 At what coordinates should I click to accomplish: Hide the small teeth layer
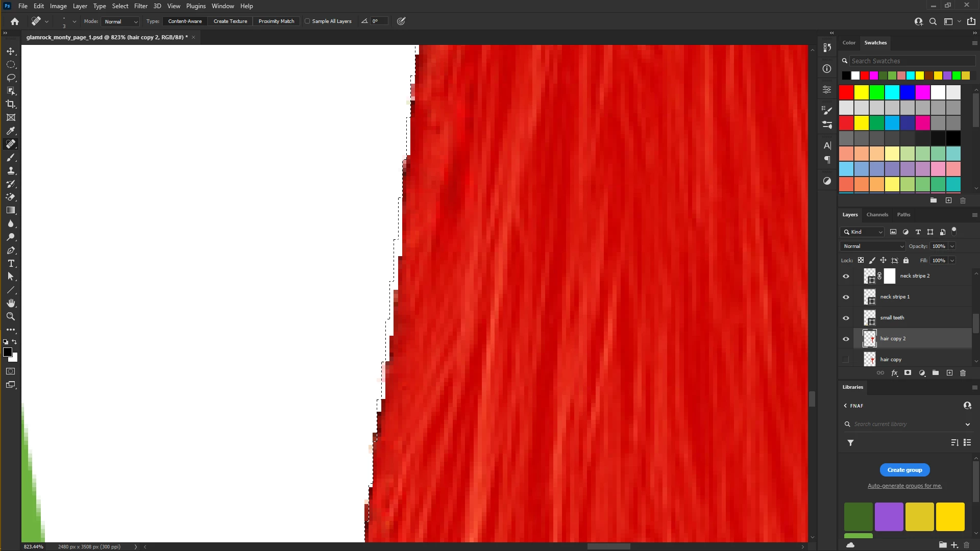846,318
